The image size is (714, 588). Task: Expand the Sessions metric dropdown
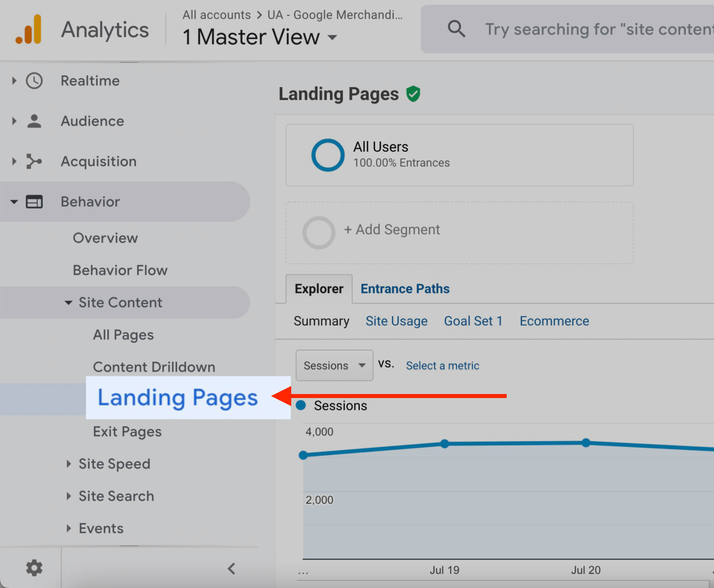click(x=362, y=365)
